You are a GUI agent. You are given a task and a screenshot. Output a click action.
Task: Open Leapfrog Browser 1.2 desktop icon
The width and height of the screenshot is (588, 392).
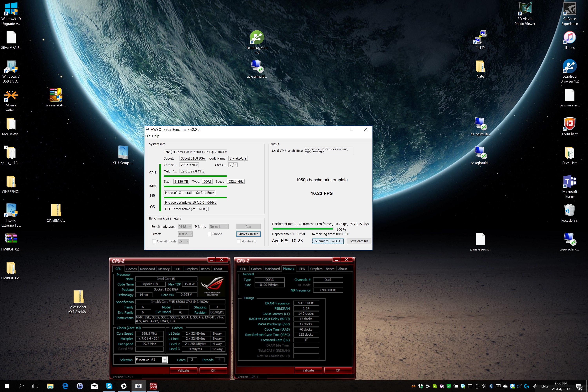click(570, 71)
